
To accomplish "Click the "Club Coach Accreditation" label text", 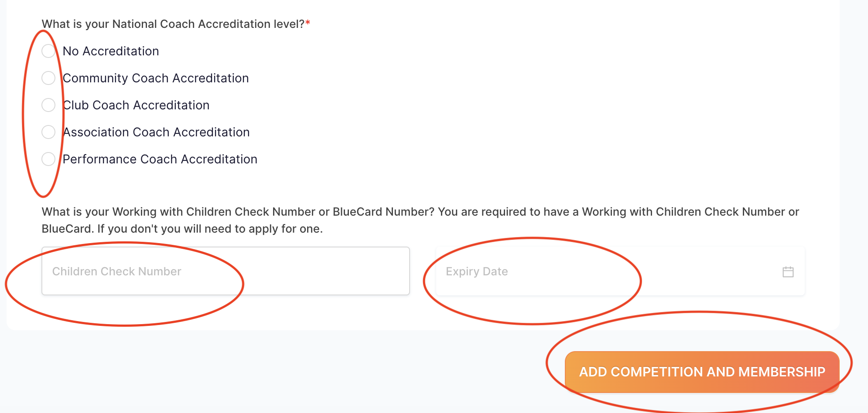I will point(136,105).
